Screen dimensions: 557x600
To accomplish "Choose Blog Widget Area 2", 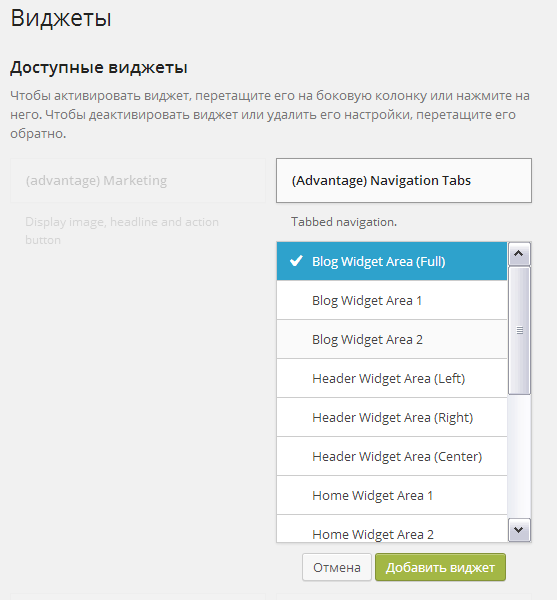I will click(x=392, y=339).
